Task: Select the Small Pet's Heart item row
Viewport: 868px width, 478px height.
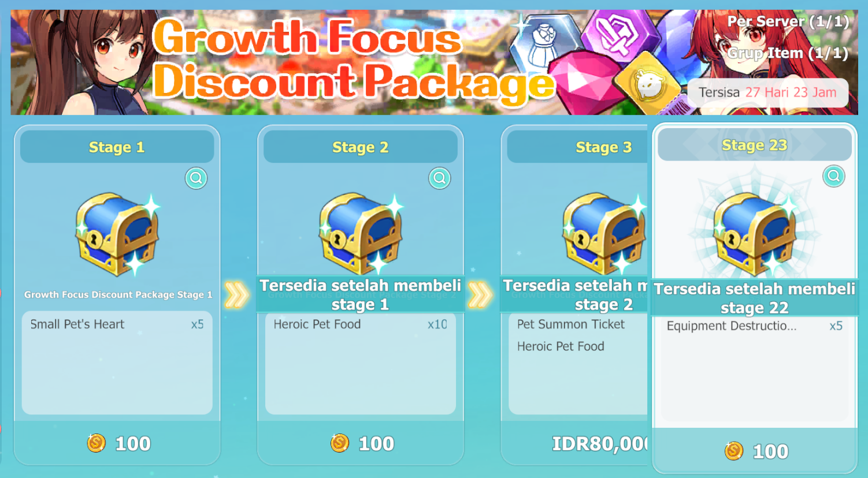Action: click(x=117, y=324)
